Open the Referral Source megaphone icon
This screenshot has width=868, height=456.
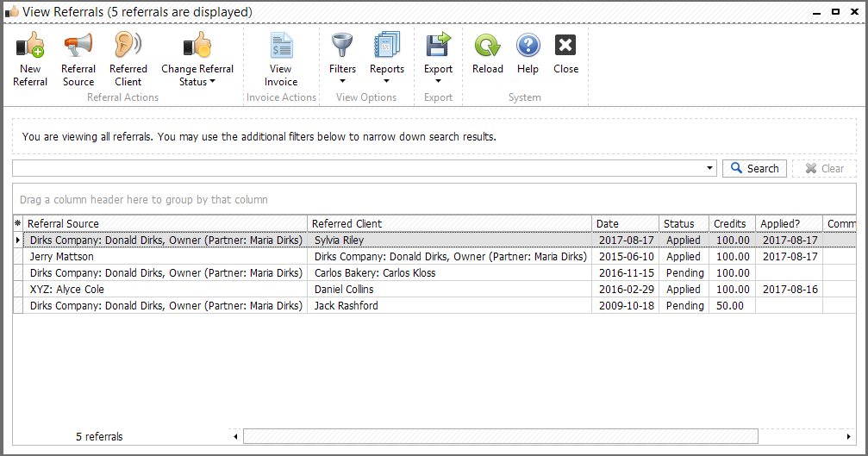tap(78, 46)
